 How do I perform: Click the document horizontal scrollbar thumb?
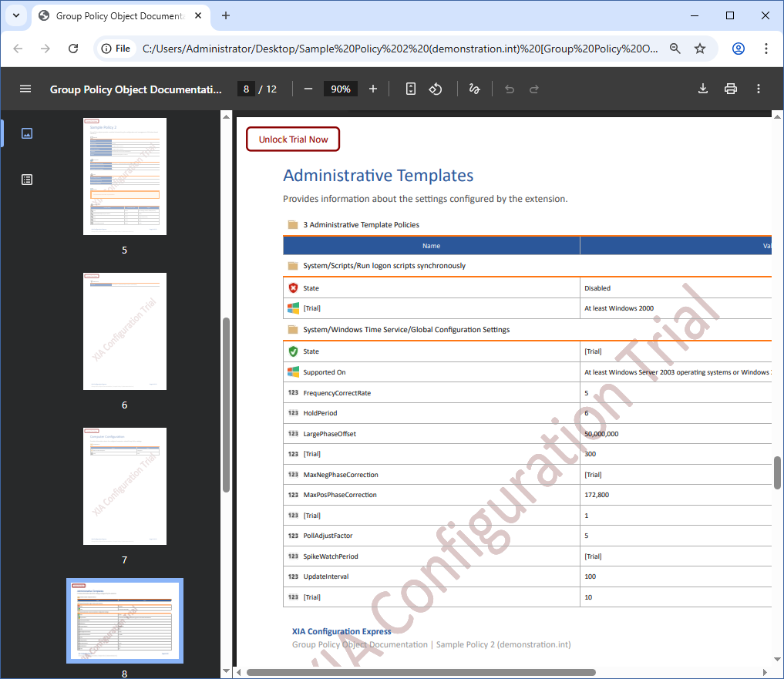(421, 672)
